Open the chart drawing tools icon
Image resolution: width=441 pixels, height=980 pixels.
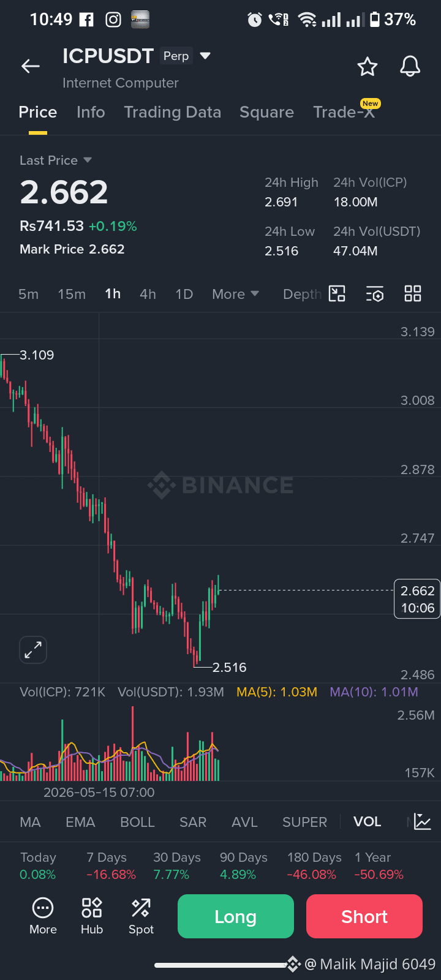(x=337, y=294)
